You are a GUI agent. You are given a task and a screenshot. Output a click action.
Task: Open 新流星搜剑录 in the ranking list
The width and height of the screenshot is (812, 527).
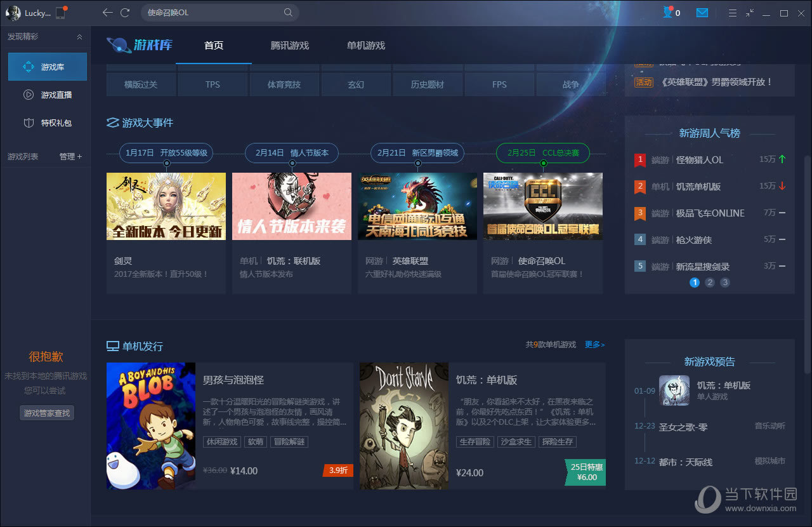coord(703,267)
